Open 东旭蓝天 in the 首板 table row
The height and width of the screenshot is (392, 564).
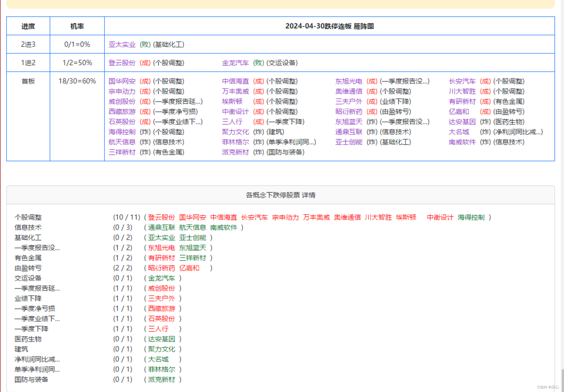coord(349,122)
